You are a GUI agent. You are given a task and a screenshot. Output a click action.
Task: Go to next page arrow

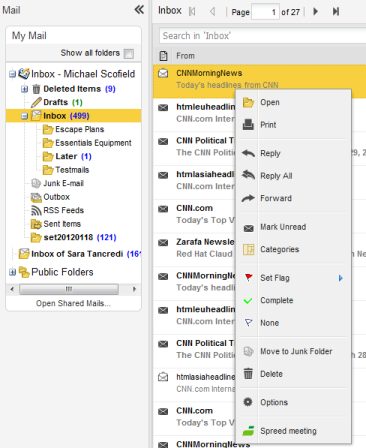(x=315, y=12)
